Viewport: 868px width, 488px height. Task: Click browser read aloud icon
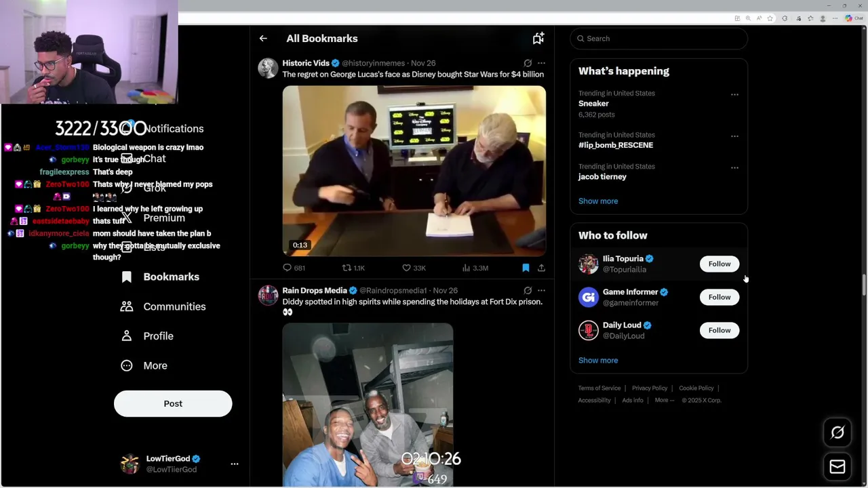pyautogui.click(x=759, y=18)
